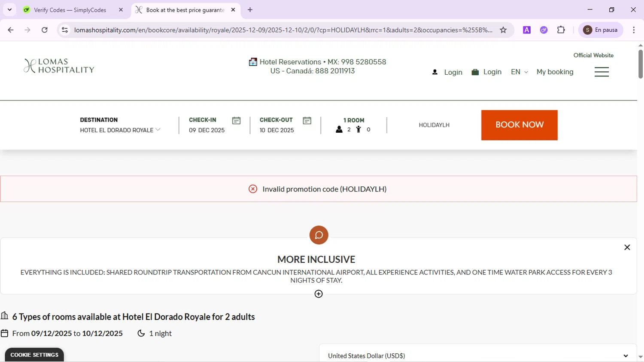Click the MX: 998 5280558 phone number

[357, 62]
